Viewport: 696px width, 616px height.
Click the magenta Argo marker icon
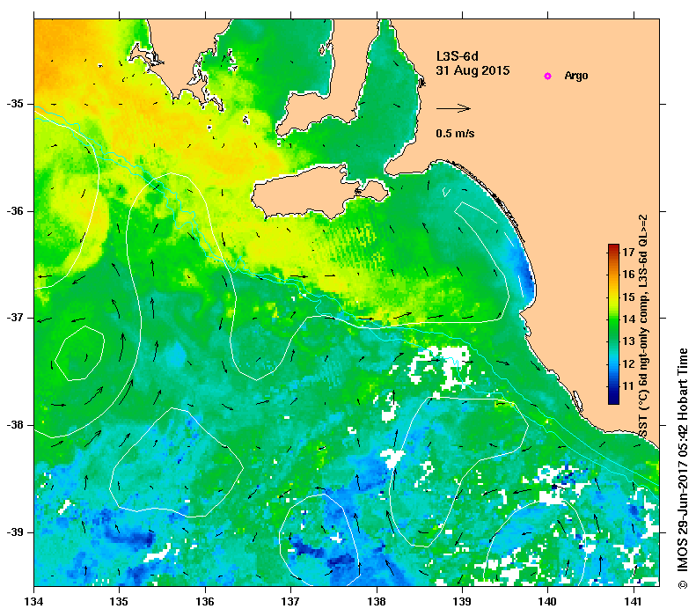coord(548,77)
